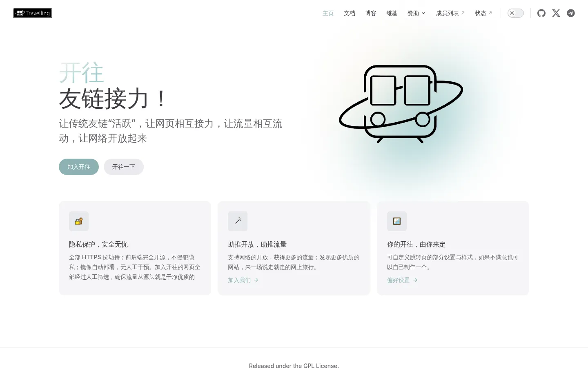Click the 你的开往，由你来定 card title
The width and height of the screenshot is (588, 368).
(x=416, y=244)
